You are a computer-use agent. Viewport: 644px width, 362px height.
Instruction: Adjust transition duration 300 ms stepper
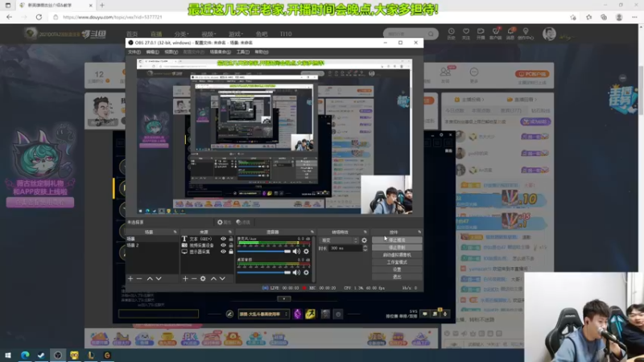(365, 249)
